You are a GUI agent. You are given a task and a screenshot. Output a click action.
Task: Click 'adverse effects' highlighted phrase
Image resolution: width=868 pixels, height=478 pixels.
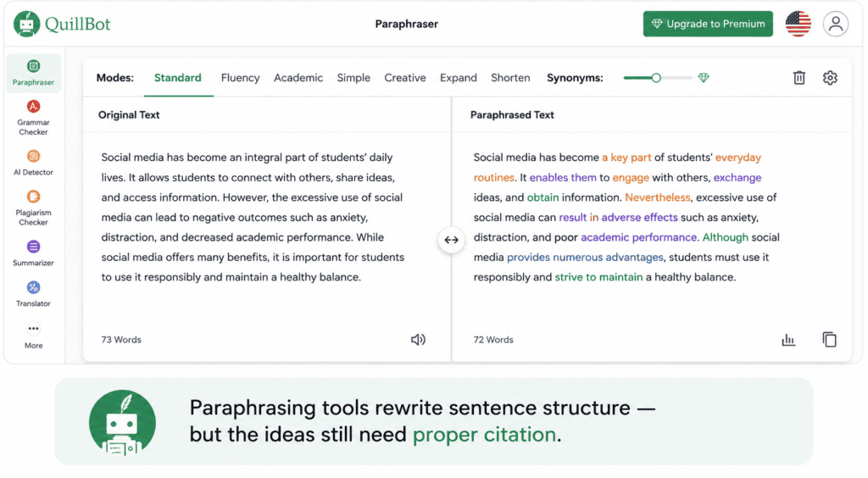pyautogui.click(x=639, y=217)
